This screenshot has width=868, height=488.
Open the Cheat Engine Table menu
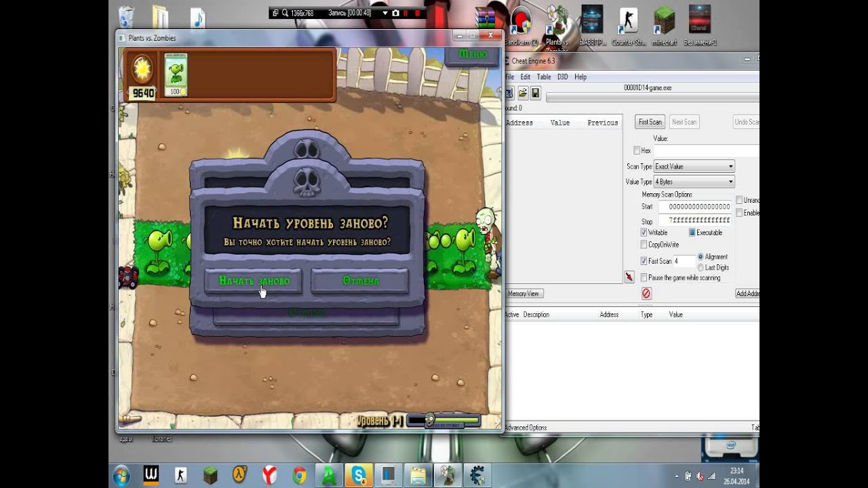[x=544, y=77]
